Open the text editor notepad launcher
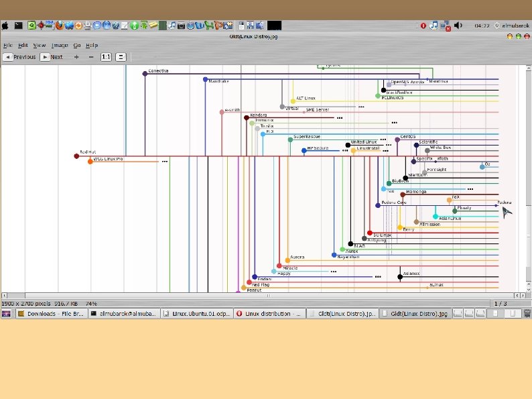The height and width of the screenshot is (399, 532). click(125, 25)
